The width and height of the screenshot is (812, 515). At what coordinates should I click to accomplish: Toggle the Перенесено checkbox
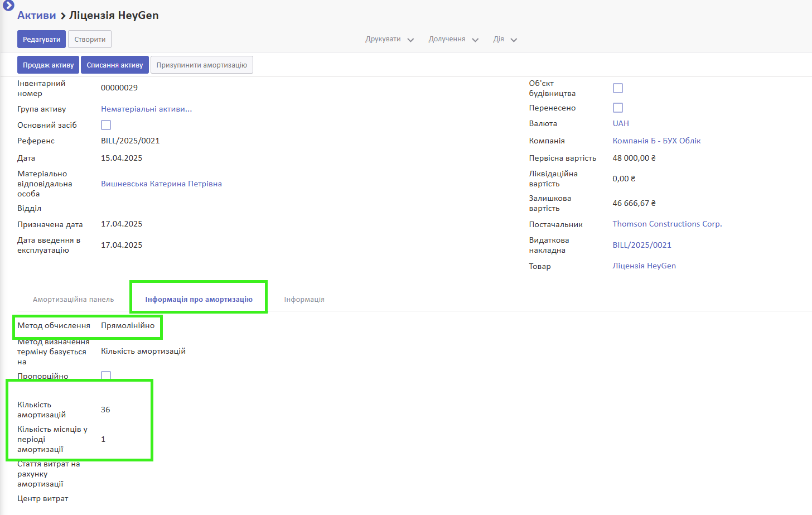point(618,108)
